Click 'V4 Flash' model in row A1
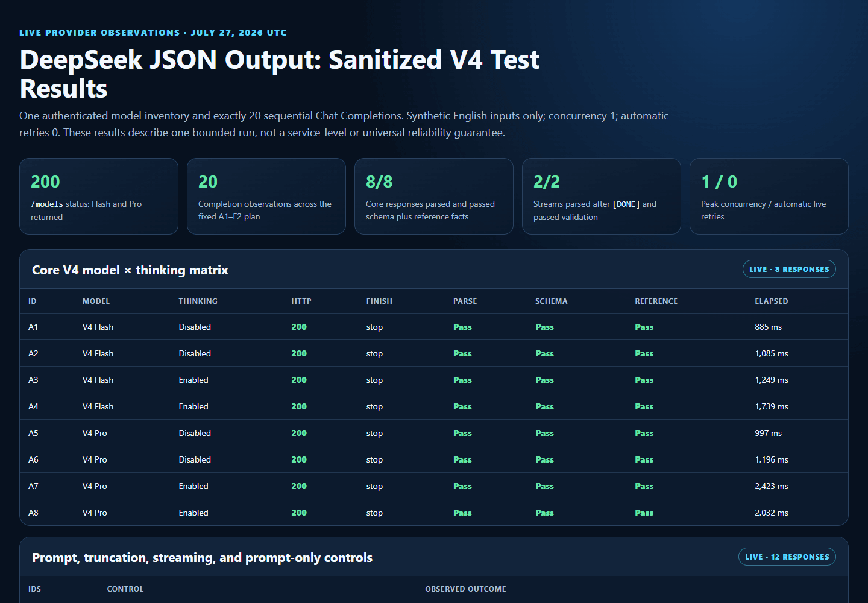 98,327
